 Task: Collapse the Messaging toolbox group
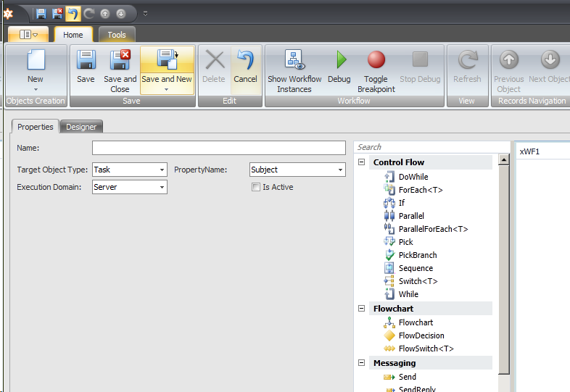coord(362,363)
